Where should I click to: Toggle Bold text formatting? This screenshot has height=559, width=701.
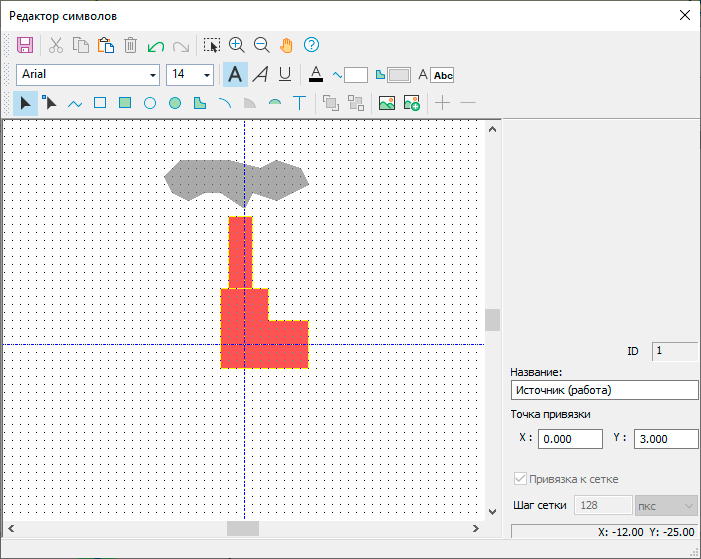point(235,74)
